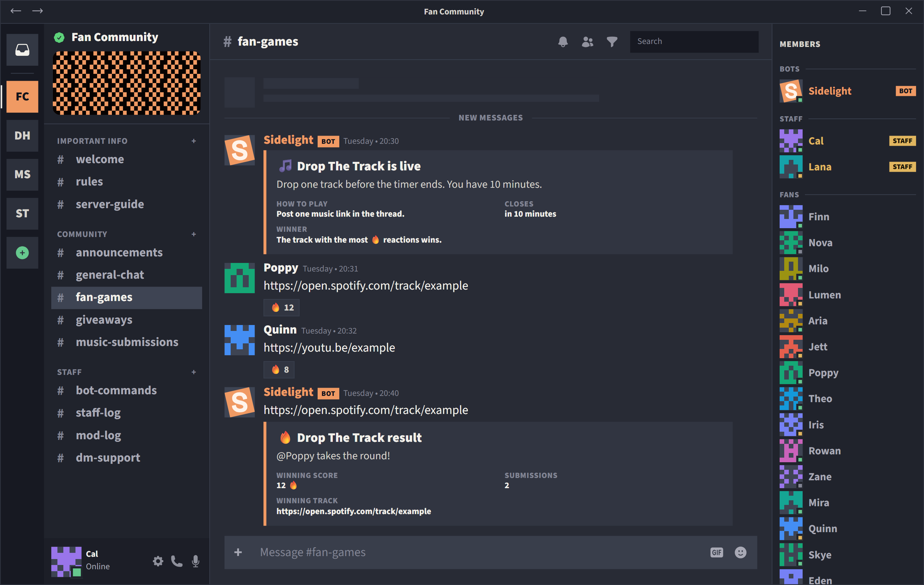Open Finn's profile in member list
Screen dimensions: 924x585
(x=848, y=217)
